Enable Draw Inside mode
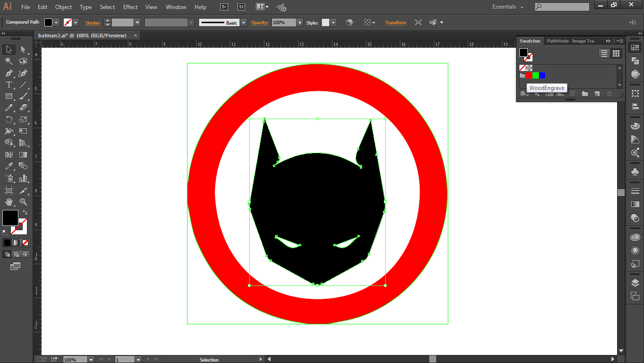The width and height of the screenshot is (644, 363). pos(25,254)
